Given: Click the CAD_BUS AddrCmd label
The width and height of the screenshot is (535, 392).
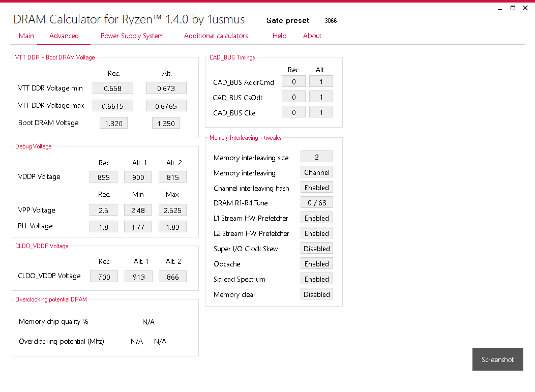Looking at the screenshot, I should 243,82.
